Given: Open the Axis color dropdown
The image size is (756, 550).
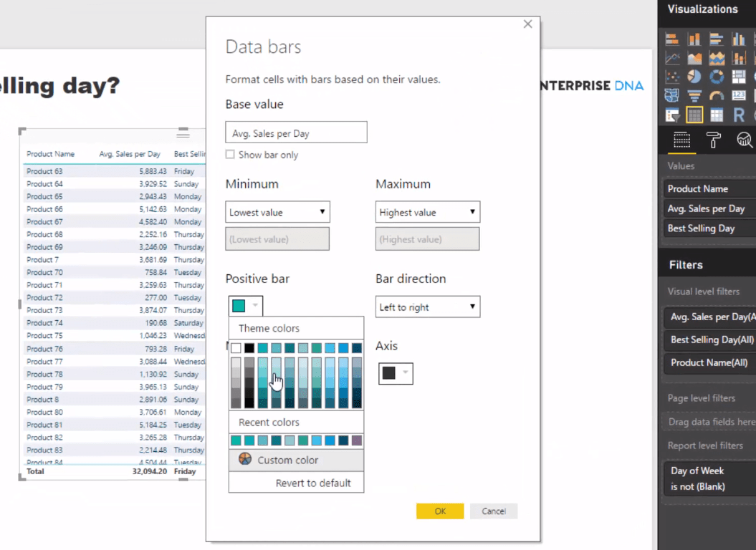Looking at the screenshot, I should [x=396, y=373].
